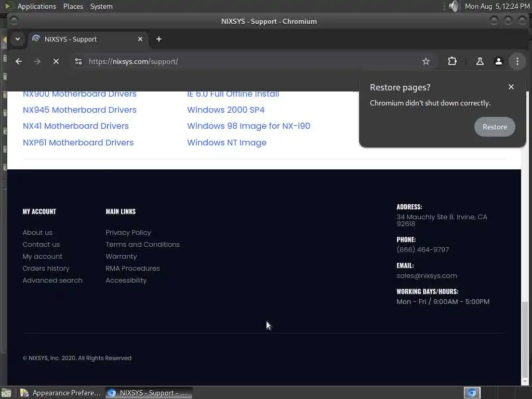Click the Mon - Fri working hours text
The image size is (532, 399).
443,302
